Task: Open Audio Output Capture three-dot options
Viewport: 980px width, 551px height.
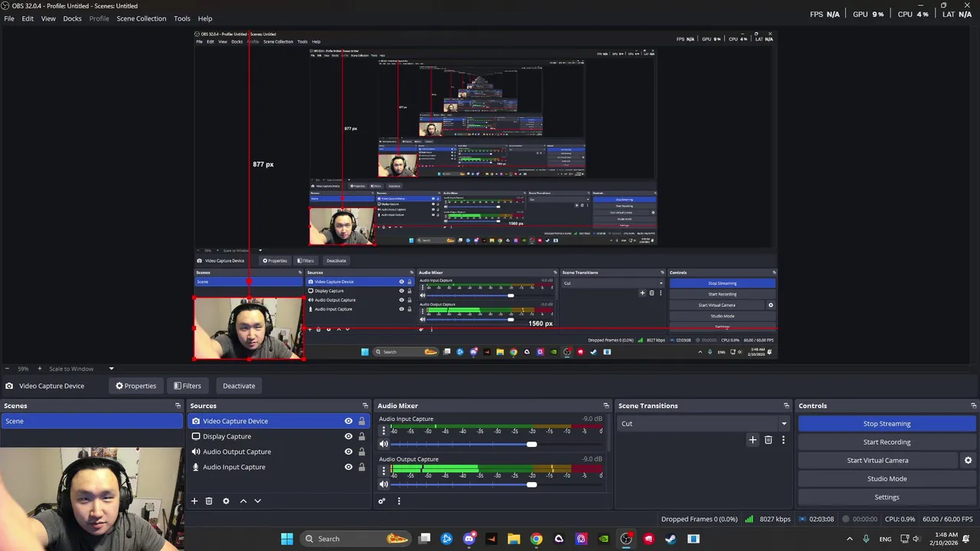Action: tap(384, 471)
